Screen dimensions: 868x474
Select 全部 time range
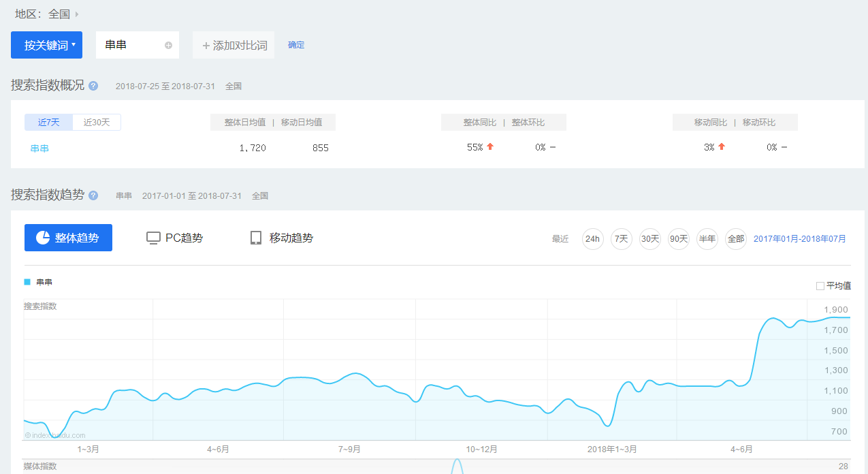(736, 239)
